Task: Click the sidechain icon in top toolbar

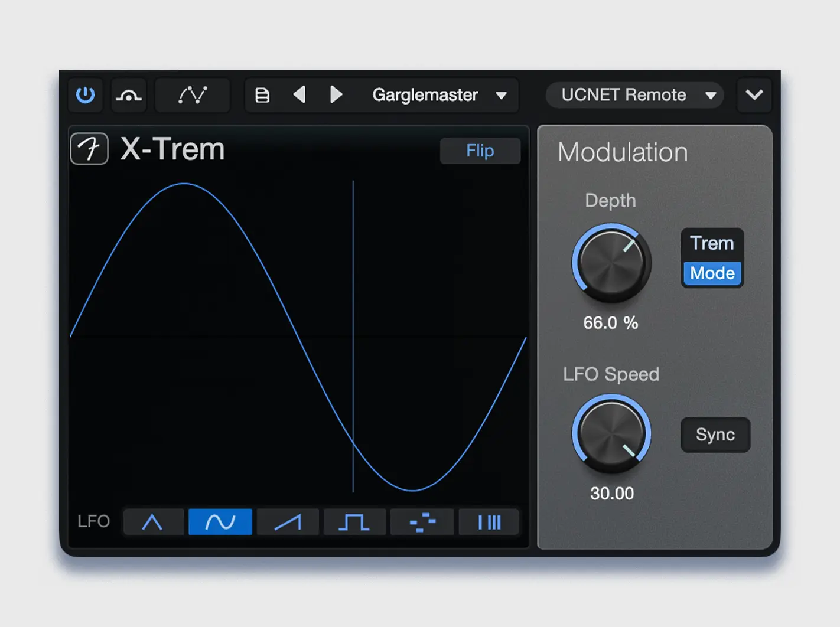Action: [x=129, y=95]
